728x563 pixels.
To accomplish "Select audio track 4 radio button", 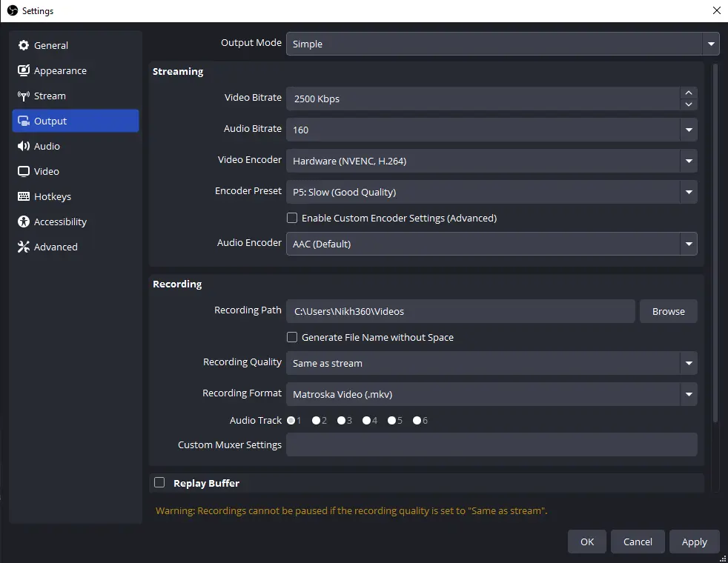I will click(366, 421).
